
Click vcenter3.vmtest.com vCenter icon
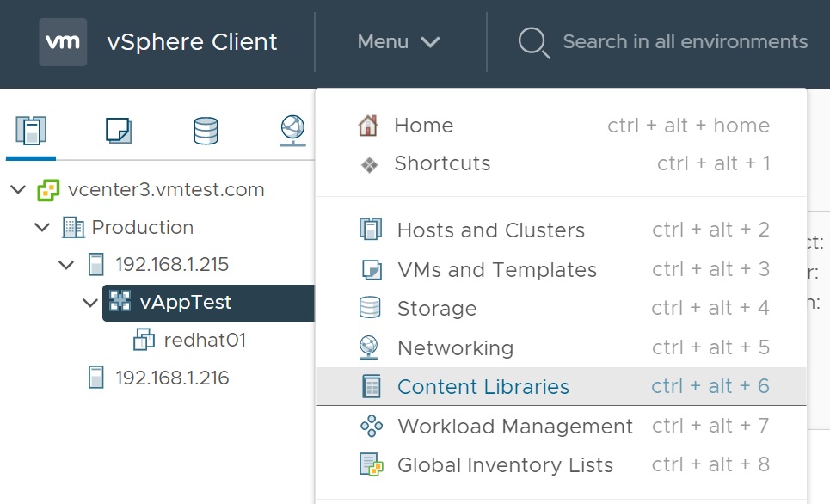pos(48,190)
